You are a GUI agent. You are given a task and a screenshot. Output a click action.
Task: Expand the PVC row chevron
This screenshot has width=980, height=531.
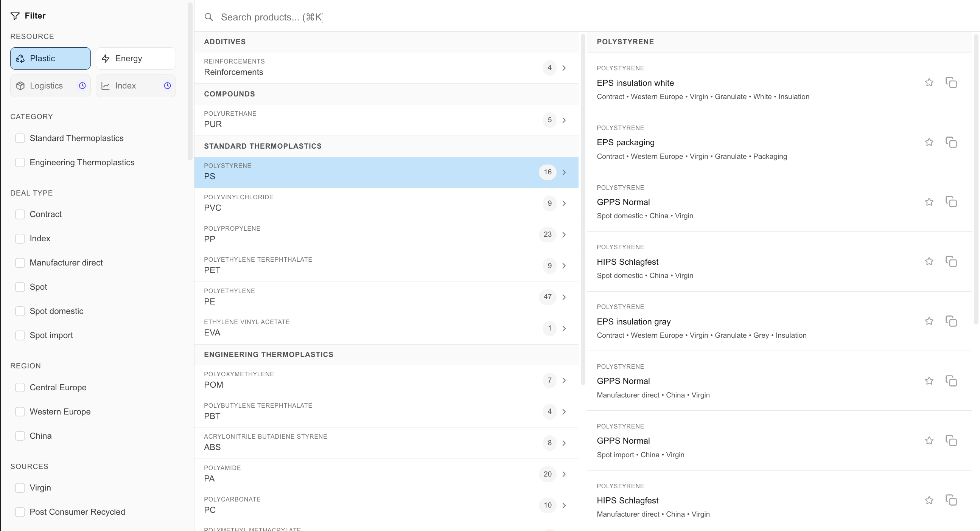[x=564, y=203]
